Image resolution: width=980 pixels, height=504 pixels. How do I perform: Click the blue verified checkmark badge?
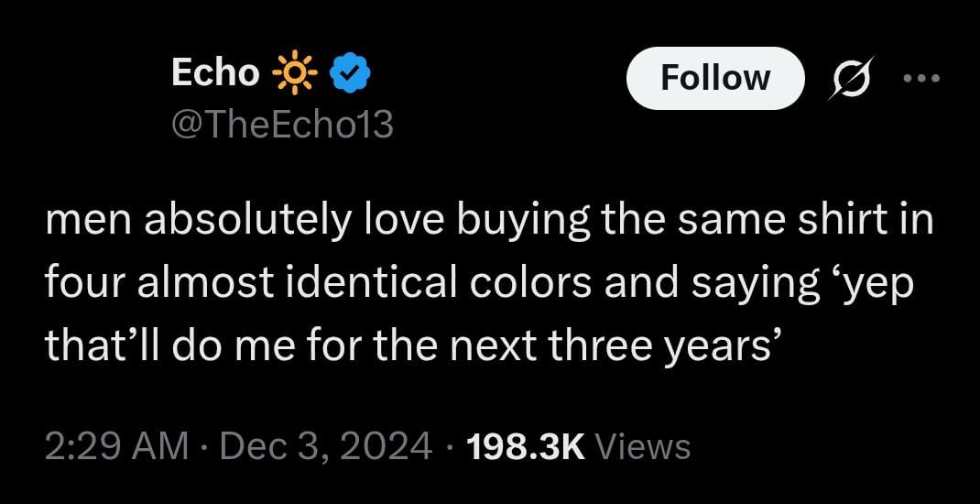coord(350,74)
